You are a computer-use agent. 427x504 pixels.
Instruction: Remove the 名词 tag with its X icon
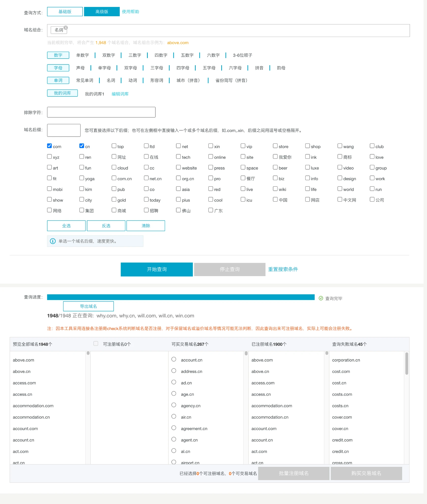click(x=66, y=28)
